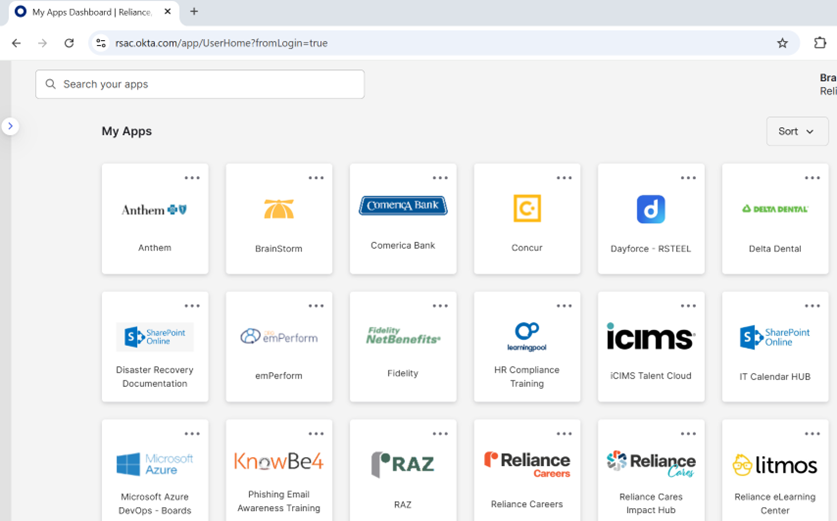This screenshot has width=837, height=521.
Task: Open IT Calendar HUB SharePoint icon
Action: (775, 337)
